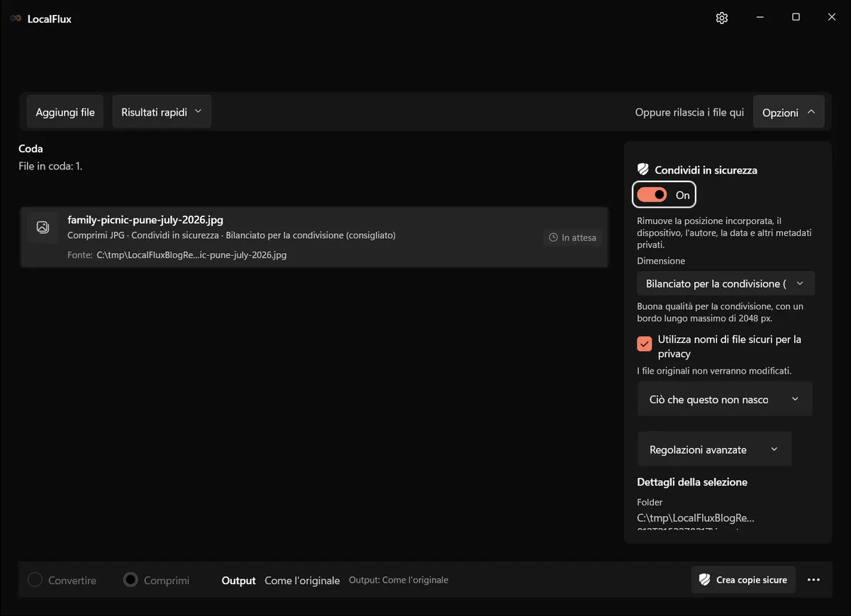Open the Risultati rapidi dropdown
This screenshot has width=851, height=616.
coord(162,112)
